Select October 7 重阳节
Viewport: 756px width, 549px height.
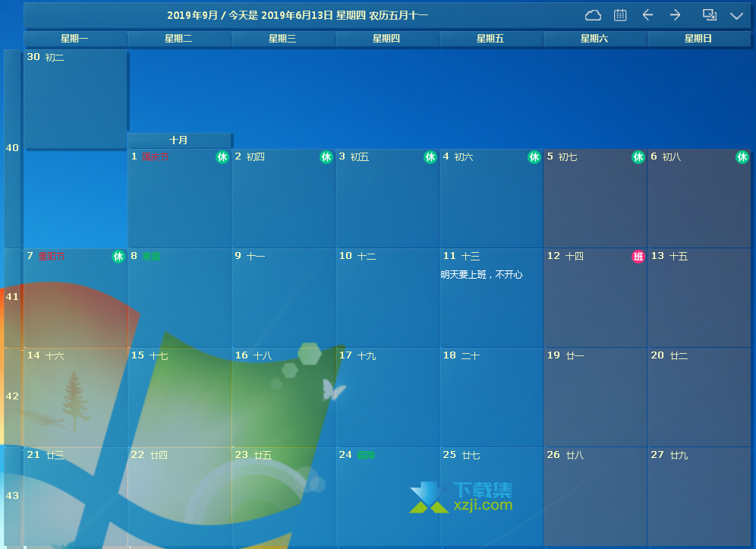click(76, 298)
